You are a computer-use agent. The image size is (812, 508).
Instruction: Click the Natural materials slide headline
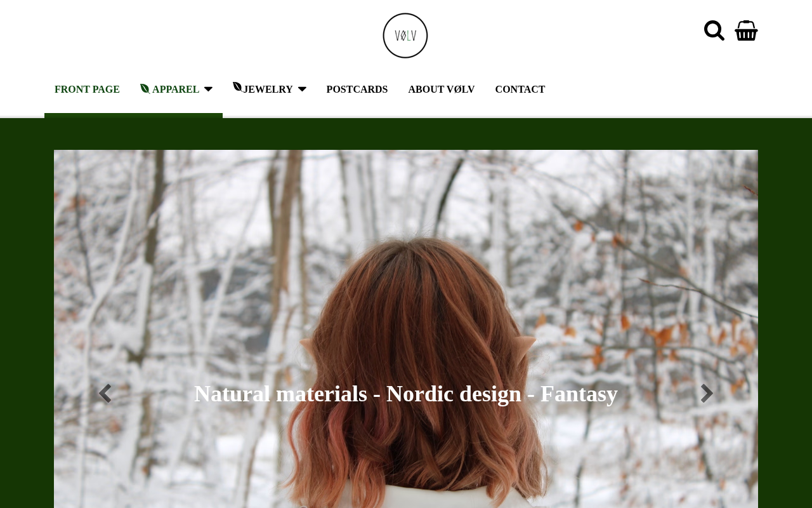pos(406,394)
